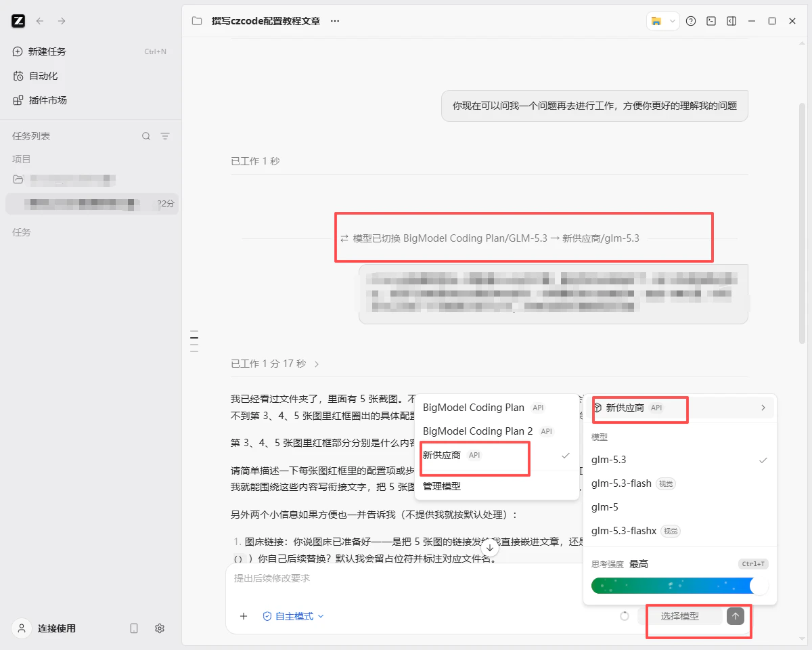Screen dimensions: 812x650
Task: Click the mobile device icon in sidebar footer
Action: point(134,628)
